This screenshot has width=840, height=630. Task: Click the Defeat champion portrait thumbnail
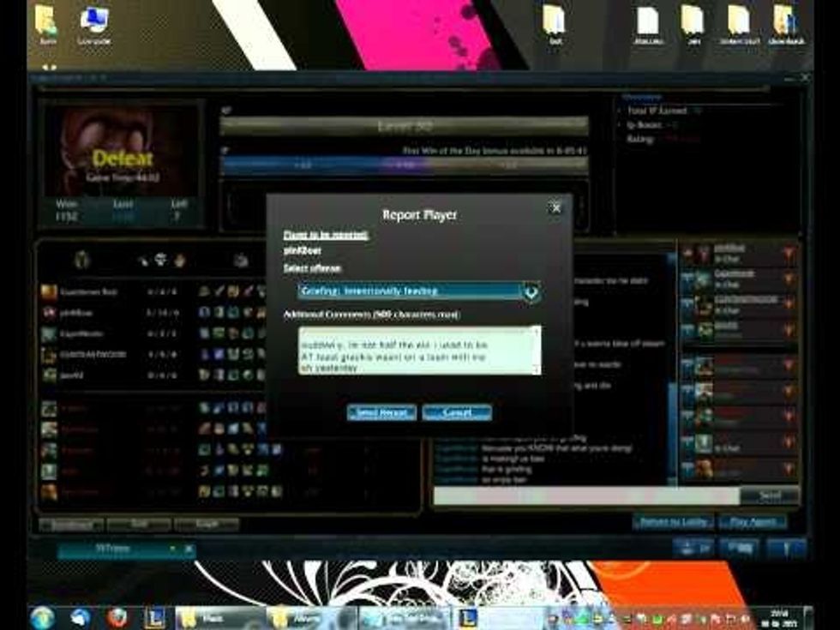coord(121,152)
